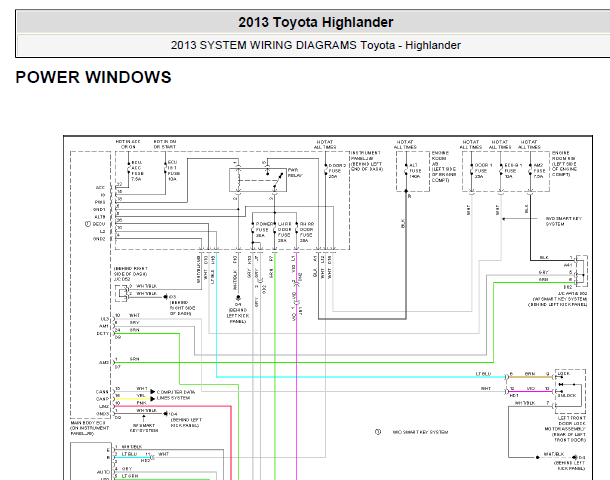Image resolution: width=610 pixels, height=480 pixels.
Task: Click the AM1 pin label
Action: [104, 326]
